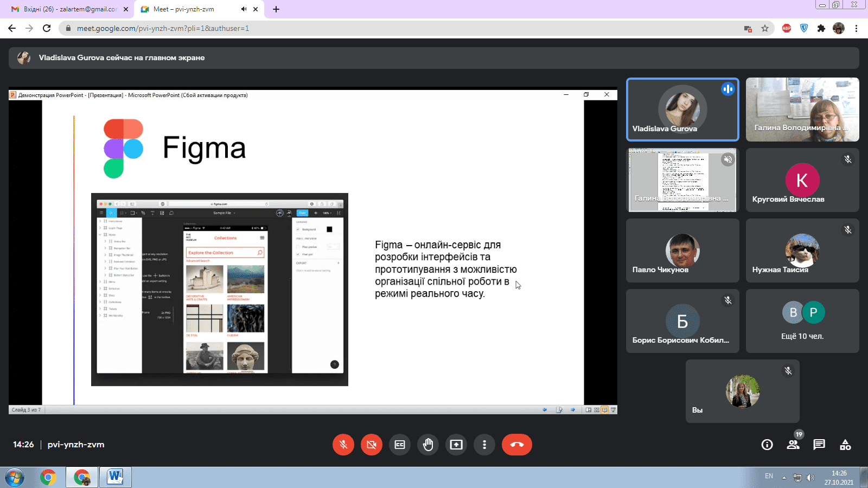Screen dimensions: 868x488
Task: Select the Круговий Вячеслав tile
Action: click(x=802, y=180)
